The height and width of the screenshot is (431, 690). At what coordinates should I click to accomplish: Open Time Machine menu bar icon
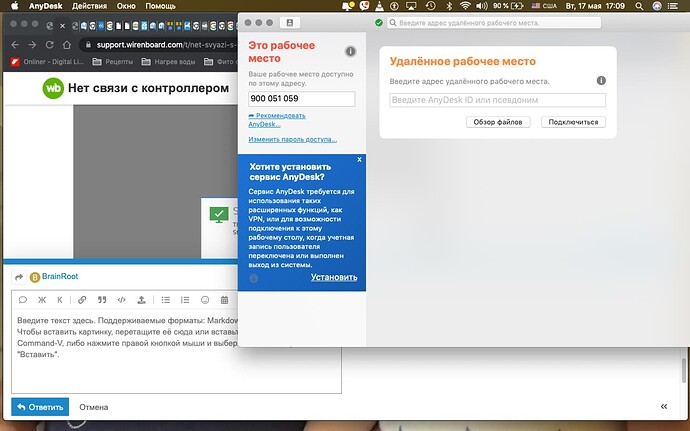[x=430, y=6]
